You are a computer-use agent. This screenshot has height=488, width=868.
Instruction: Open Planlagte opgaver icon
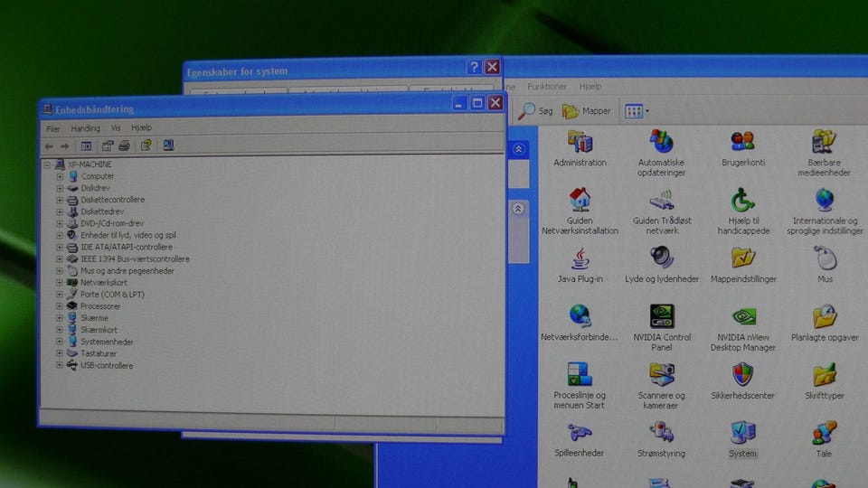[x=825, y=316]
